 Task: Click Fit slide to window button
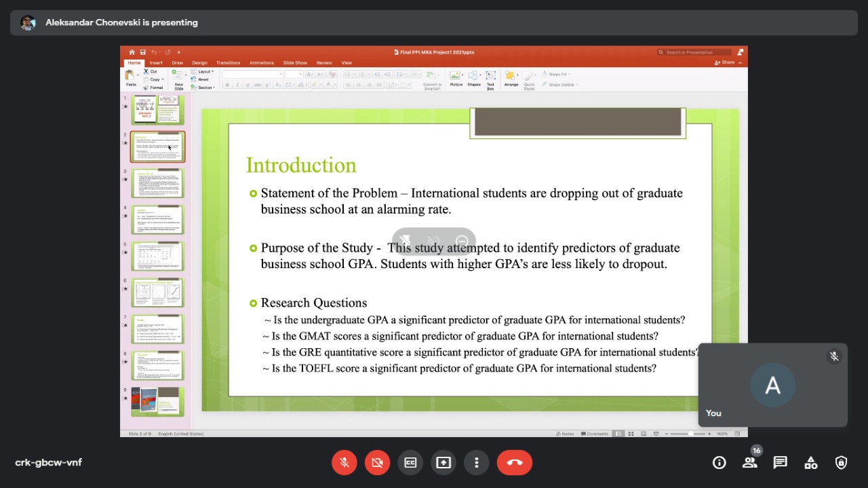coord(737,434)
